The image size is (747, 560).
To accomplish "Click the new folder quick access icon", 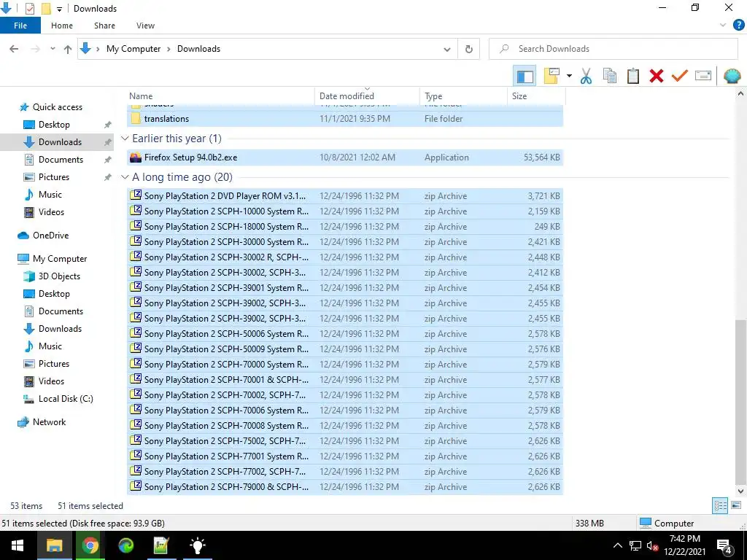I will pos(46,9).
